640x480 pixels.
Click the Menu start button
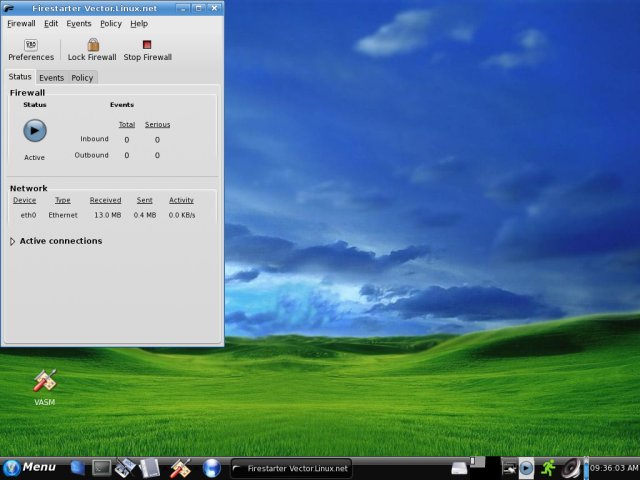click(x=30, y=467)
